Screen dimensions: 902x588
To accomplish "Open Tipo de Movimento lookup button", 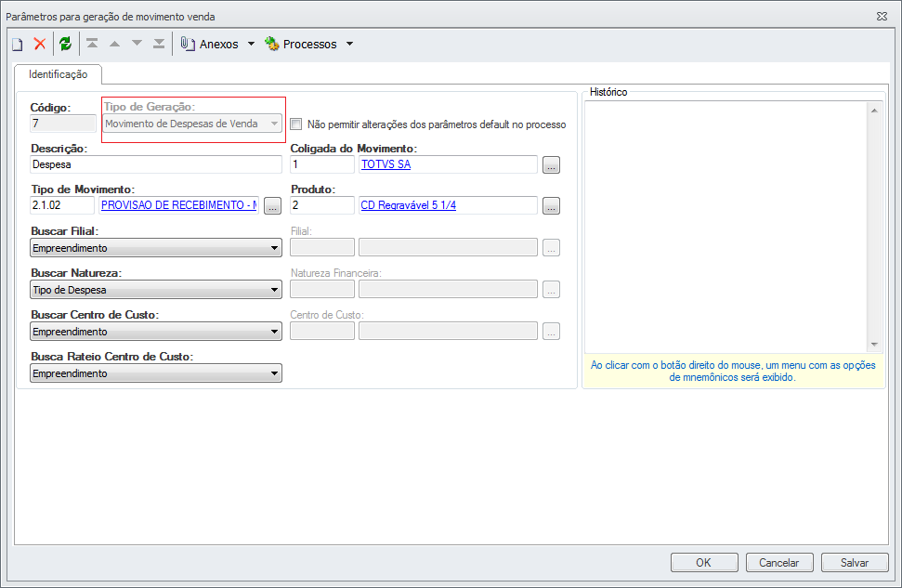I will click(x=273, y=206).
